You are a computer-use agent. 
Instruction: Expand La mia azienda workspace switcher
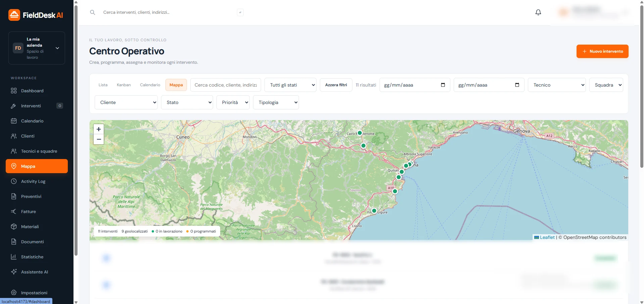click(37, 48)
